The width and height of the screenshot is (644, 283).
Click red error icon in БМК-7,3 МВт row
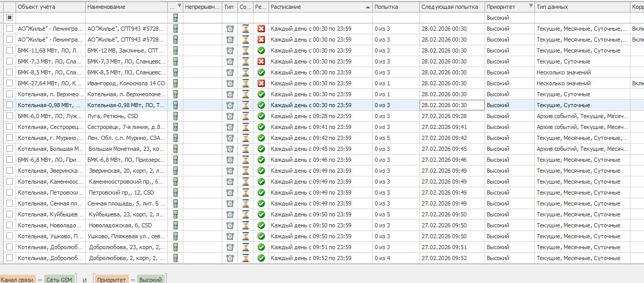click(x=261, y=61)
